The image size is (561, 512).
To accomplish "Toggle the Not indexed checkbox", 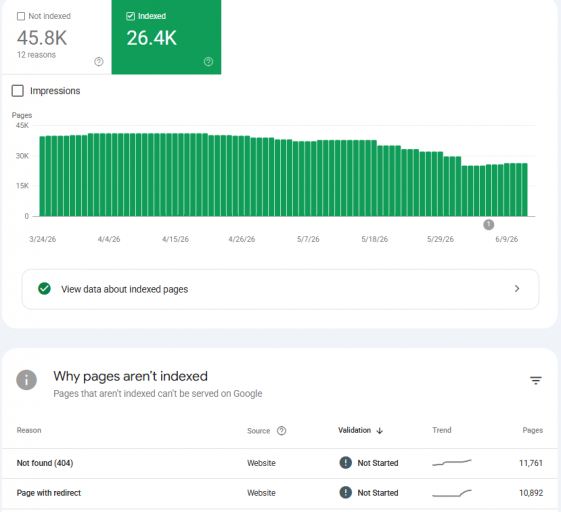I will [x=21, y=16].
